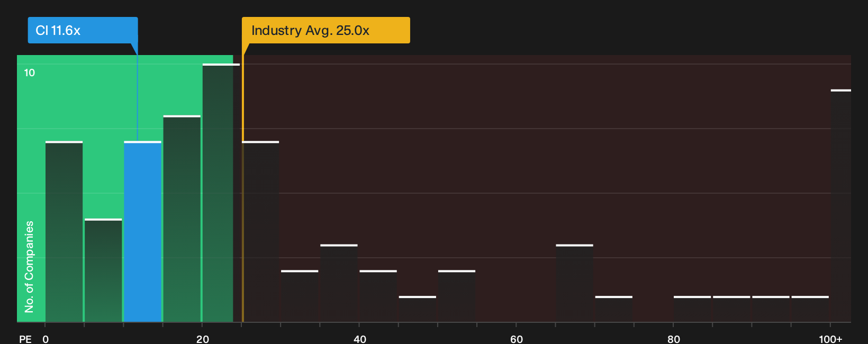Click the tallest bar near PE 20
The image size is (868, 344).
coord(221,193)
